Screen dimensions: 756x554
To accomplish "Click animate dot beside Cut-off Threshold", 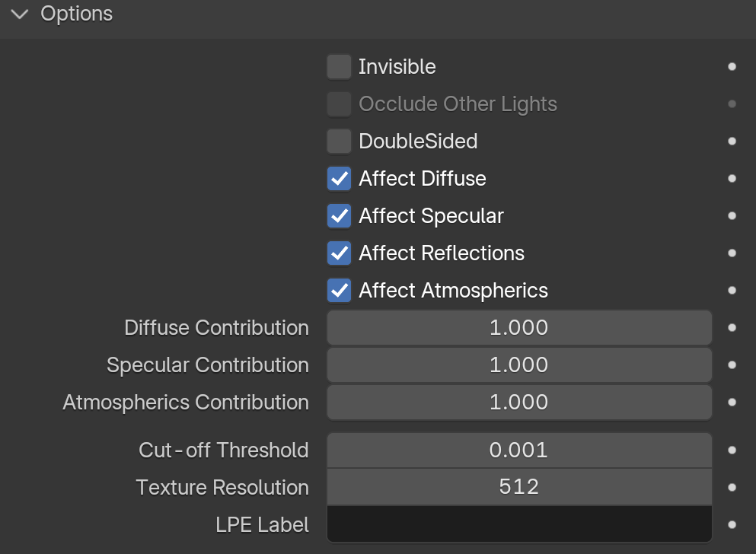I will click(x=732, y=451).
